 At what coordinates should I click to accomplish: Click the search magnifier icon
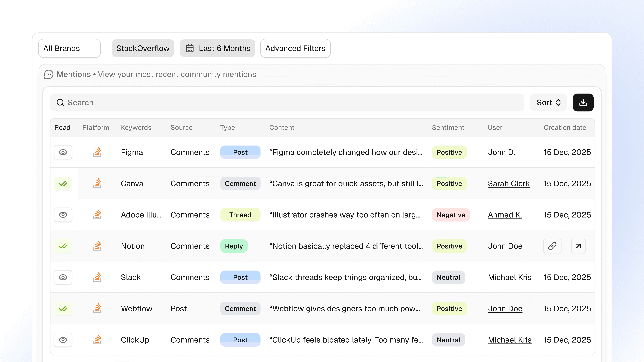pos(60,102)
